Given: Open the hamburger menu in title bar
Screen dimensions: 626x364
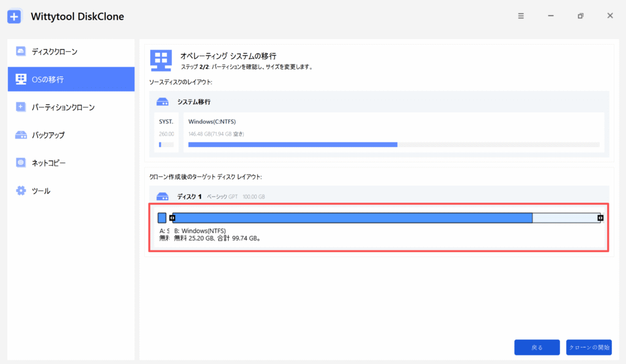Looking at the screenshot, I should coord(521,16).
